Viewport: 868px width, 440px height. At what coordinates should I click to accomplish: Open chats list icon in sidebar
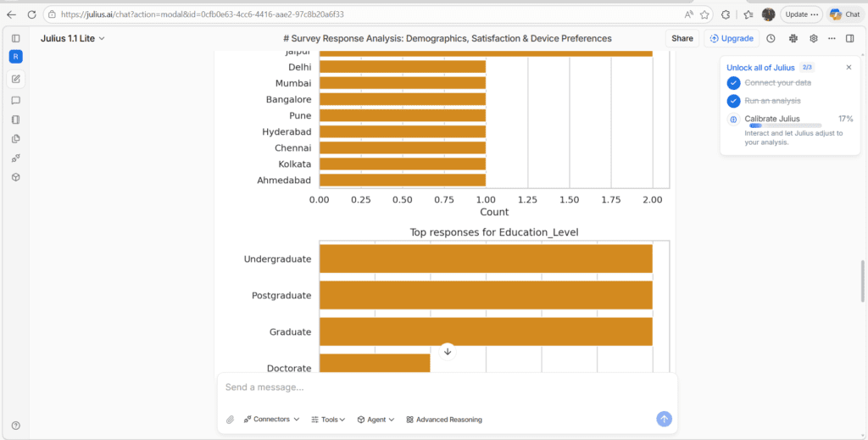point(15,100)
